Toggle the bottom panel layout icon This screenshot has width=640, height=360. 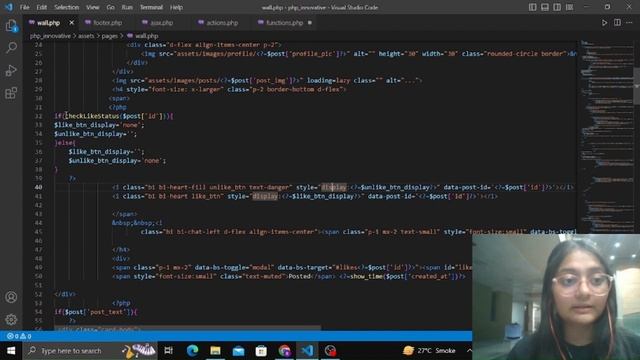click(545, 7)
